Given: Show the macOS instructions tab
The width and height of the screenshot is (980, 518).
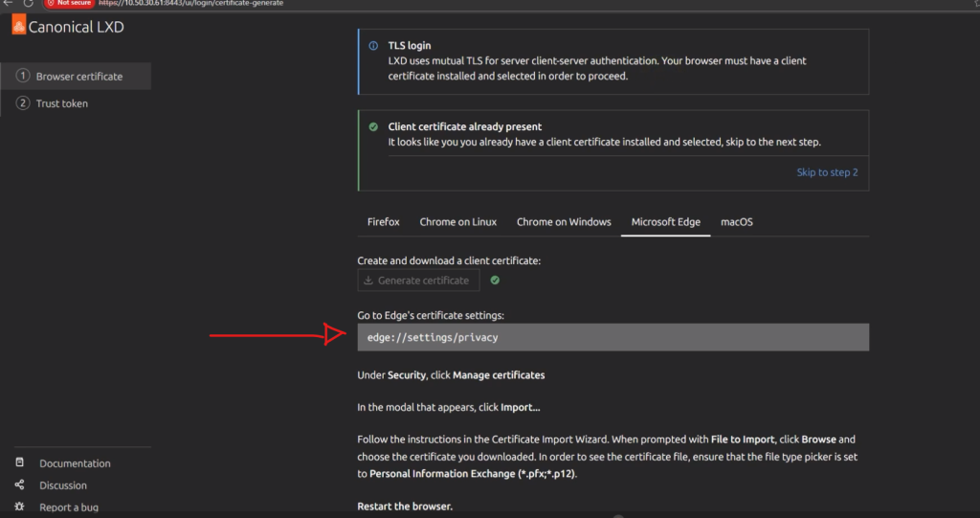Looking at the screenshot, I should 736,222.
